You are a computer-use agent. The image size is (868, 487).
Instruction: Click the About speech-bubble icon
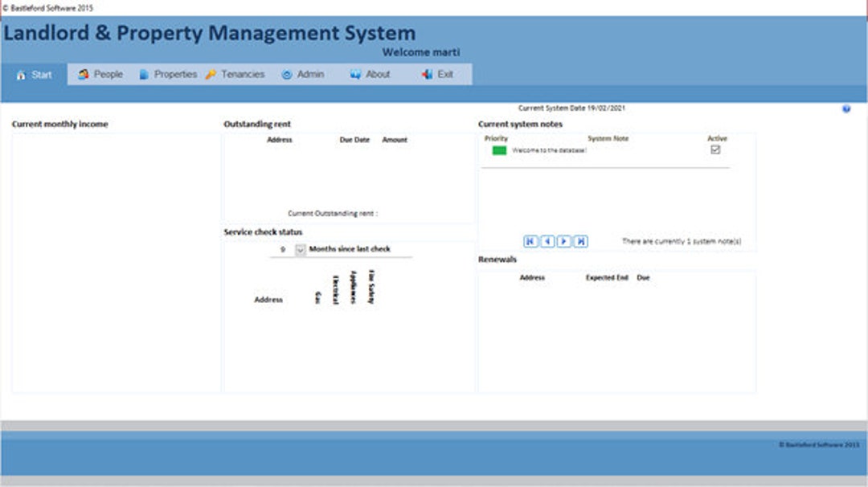(354, 73)
